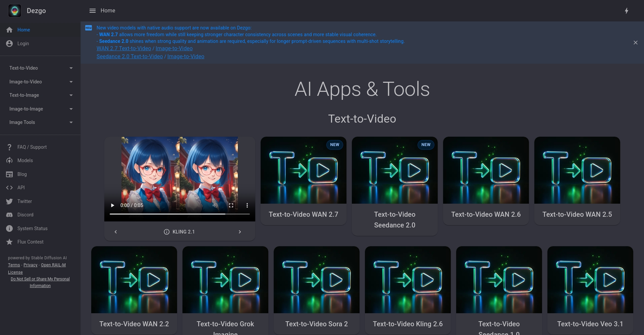
Task: Open the Terms link
Action: pyautogui.click(x=14, y=265)
